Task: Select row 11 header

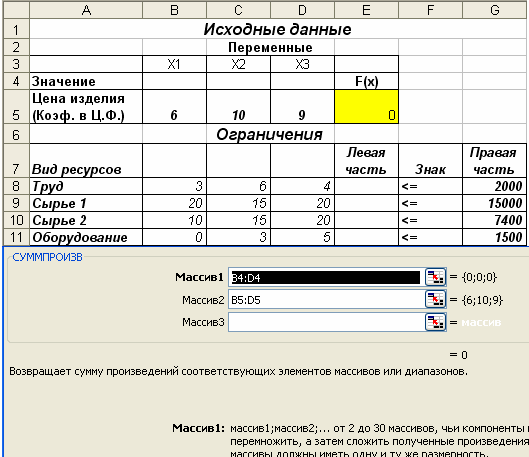Action: point(16,237)
